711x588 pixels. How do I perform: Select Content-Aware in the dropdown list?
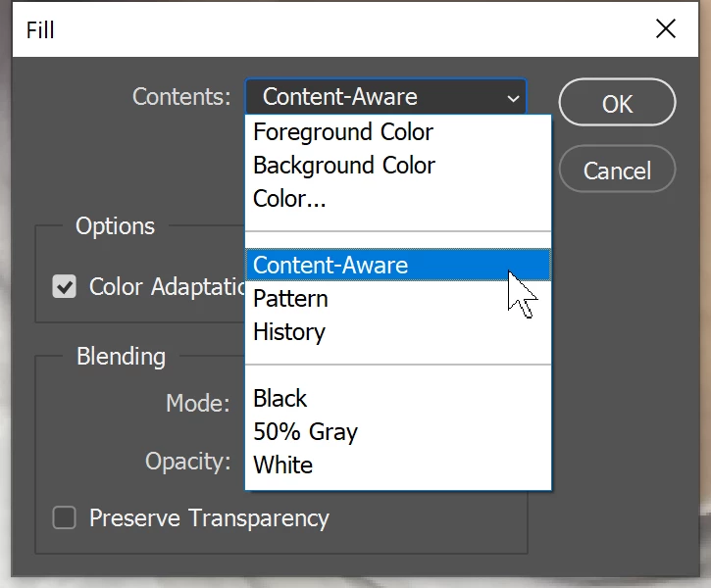point(330,266)
